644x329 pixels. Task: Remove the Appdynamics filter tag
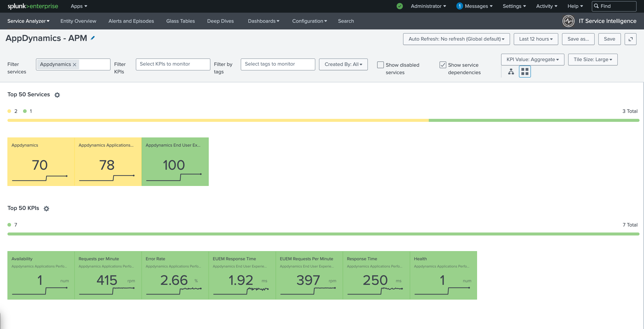tap(75, 64)
